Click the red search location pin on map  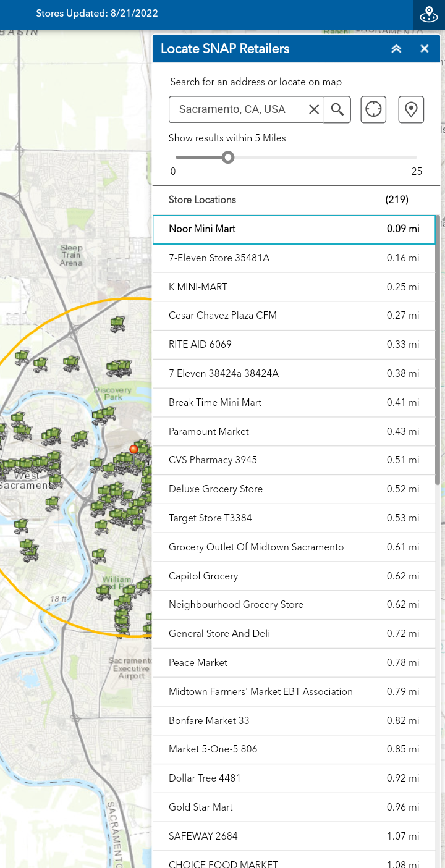[x=133, y=450]
